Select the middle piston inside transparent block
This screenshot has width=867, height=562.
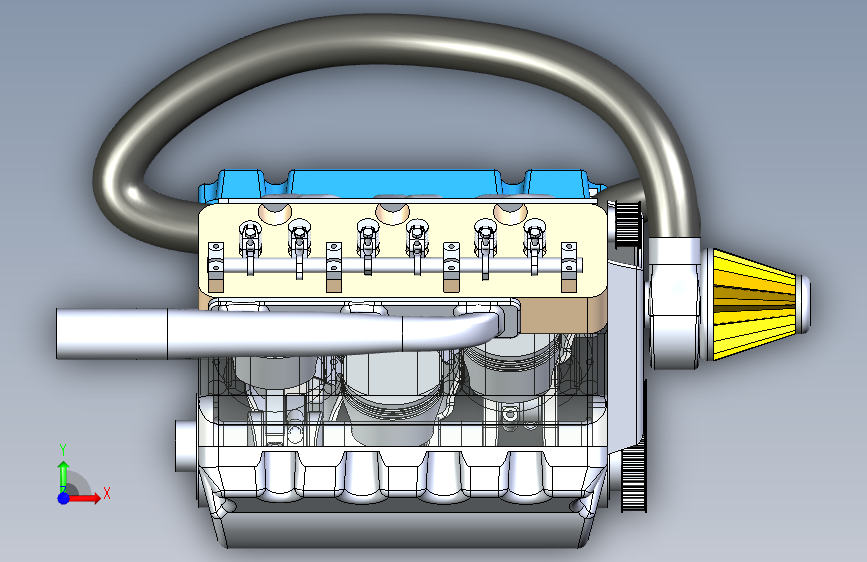click(394, 398)
